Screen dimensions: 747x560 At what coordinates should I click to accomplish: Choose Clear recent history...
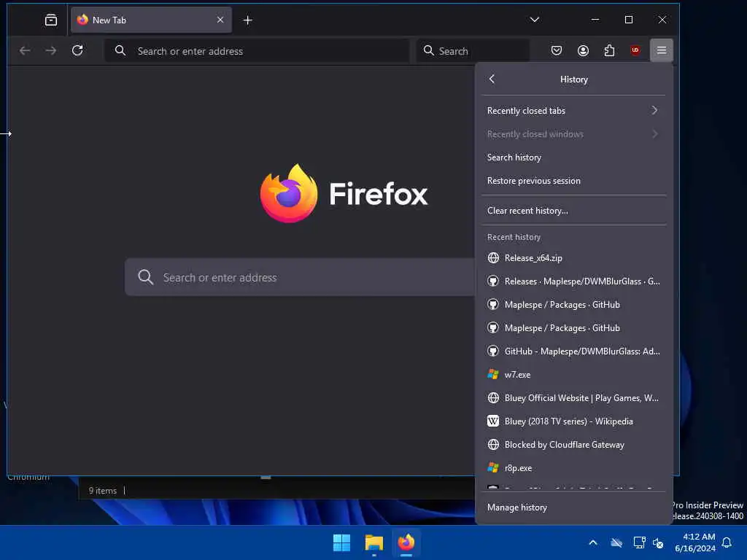[573, 211]
